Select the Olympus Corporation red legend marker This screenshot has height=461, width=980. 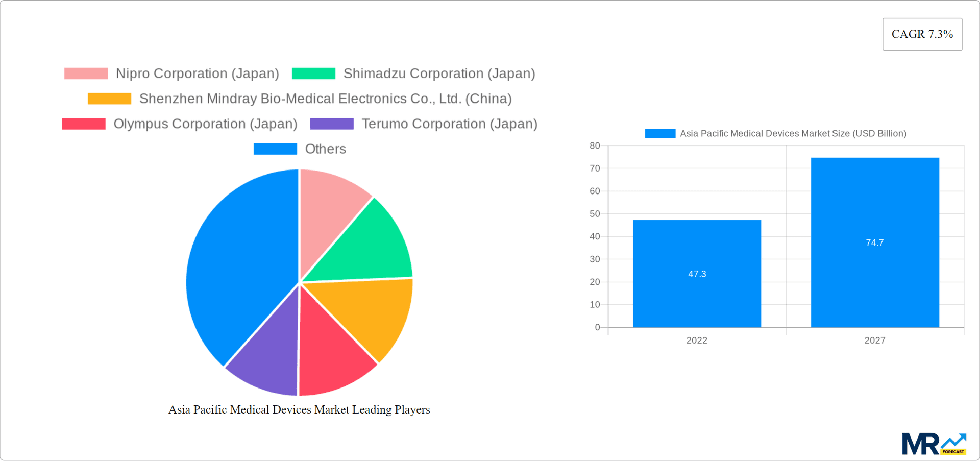click(x=84, y=124)
